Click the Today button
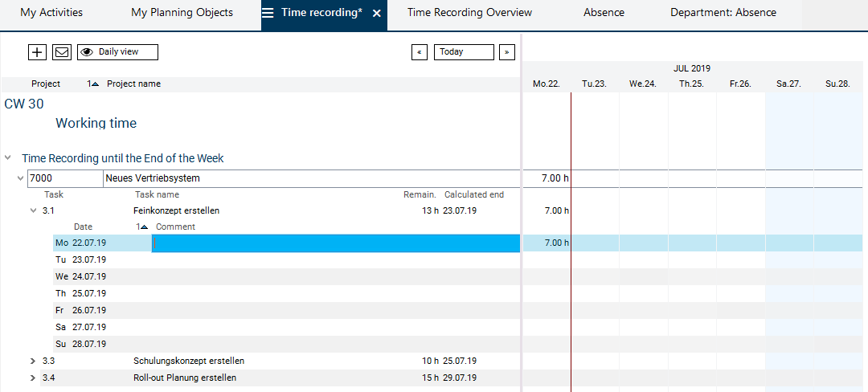The width and height of the screenshot is (868, 392). pyautogui.click(x=464, y=52)
